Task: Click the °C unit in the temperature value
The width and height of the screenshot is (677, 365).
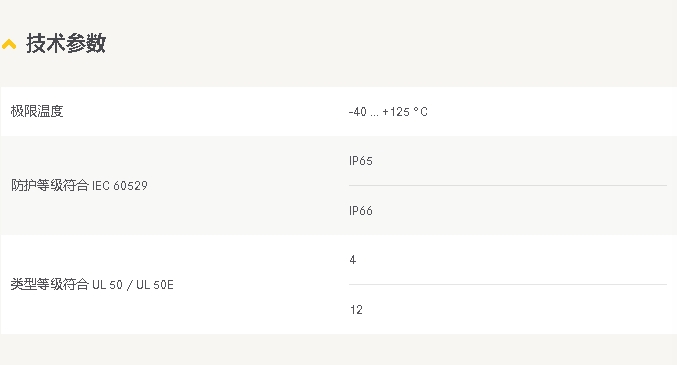Action: pos(421,112)
